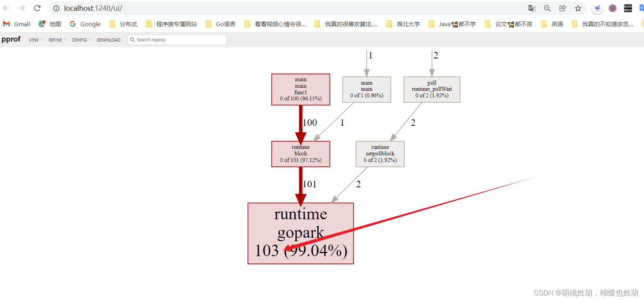
Task: Select the runtime netpollblock node
Action: pyautogui.click(x=380, y=154)
